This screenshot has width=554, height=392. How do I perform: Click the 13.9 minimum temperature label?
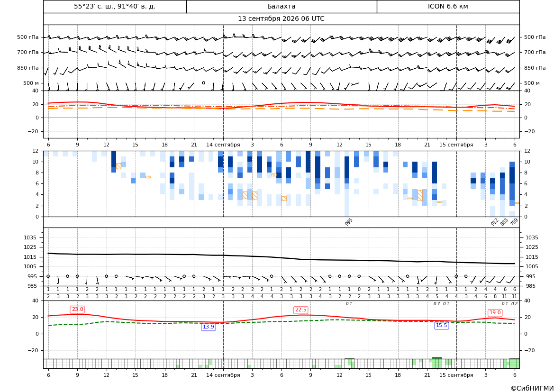point(208,327)
